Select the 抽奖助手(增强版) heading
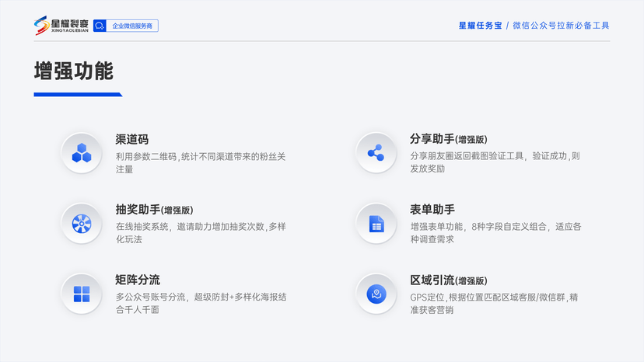 click(154, 210)
